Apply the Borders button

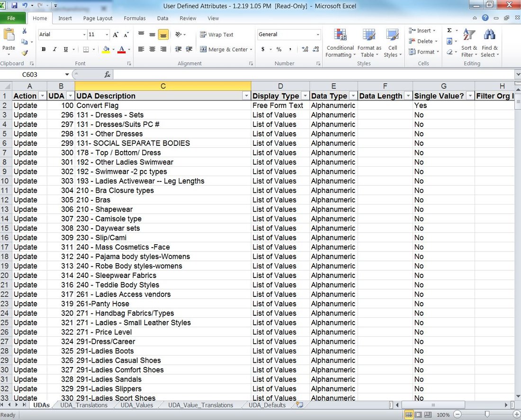point(86,49)
